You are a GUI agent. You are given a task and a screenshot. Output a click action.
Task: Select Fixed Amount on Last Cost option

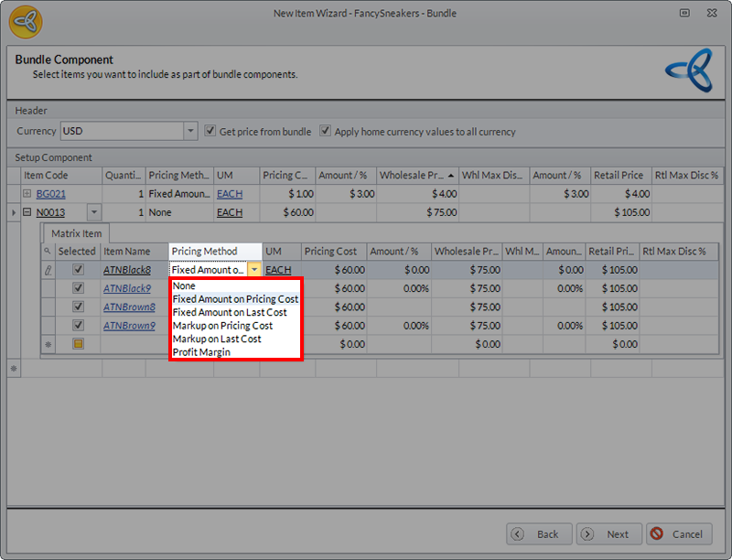[230, 312]
